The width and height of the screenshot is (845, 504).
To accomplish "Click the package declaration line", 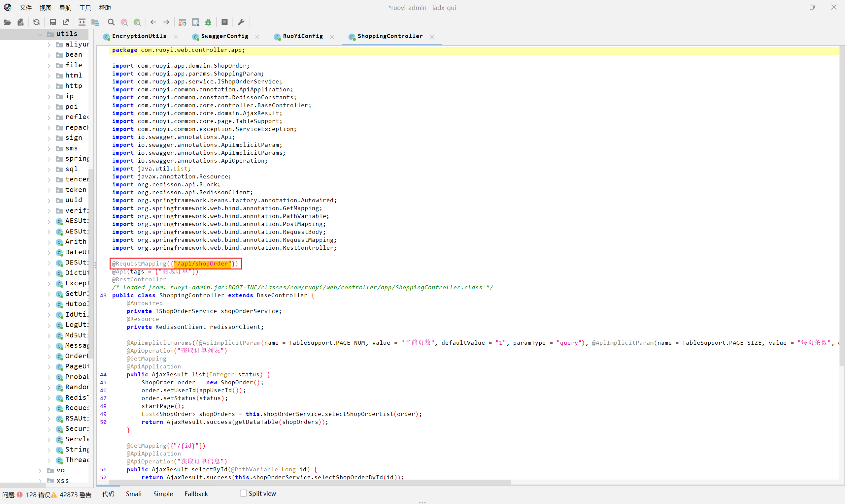I will (475, 50).
